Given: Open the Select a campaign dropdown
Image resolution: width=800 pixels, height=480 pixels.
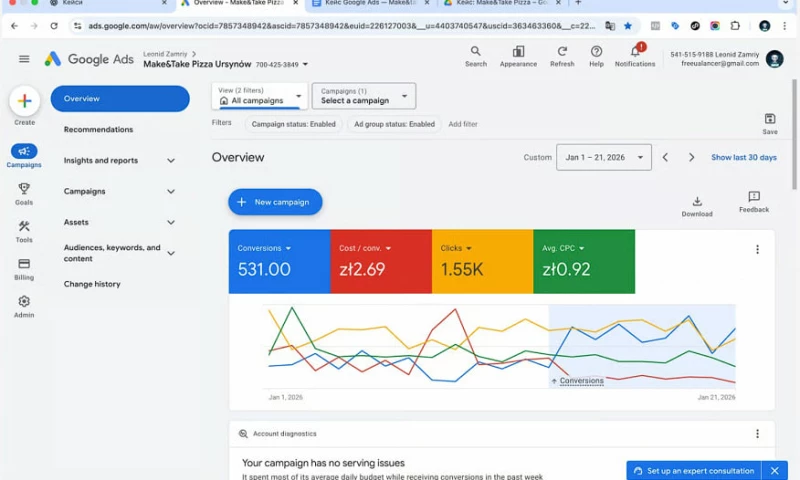Looking at the screenshot, I should click(x=364, y=96).
